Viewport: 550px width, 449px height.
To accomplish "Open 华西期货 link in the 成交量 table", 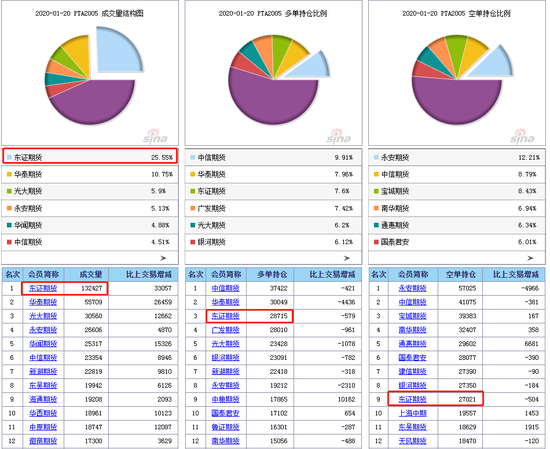I will coord(43,413).
